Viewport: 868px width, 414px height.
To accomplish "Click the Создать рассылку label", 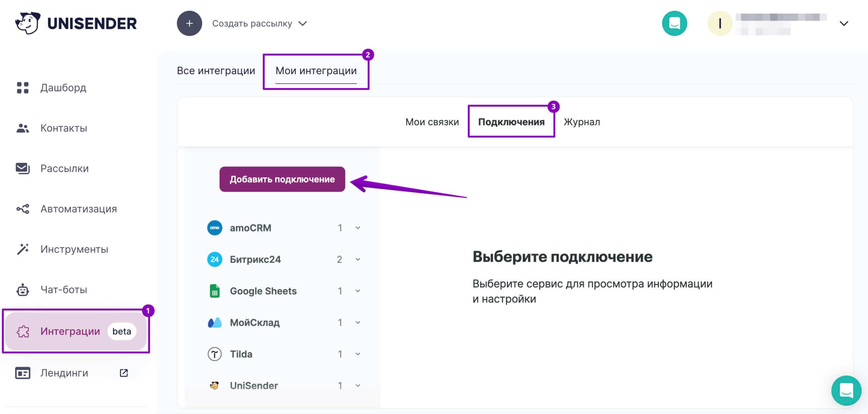I will (252, 23).
